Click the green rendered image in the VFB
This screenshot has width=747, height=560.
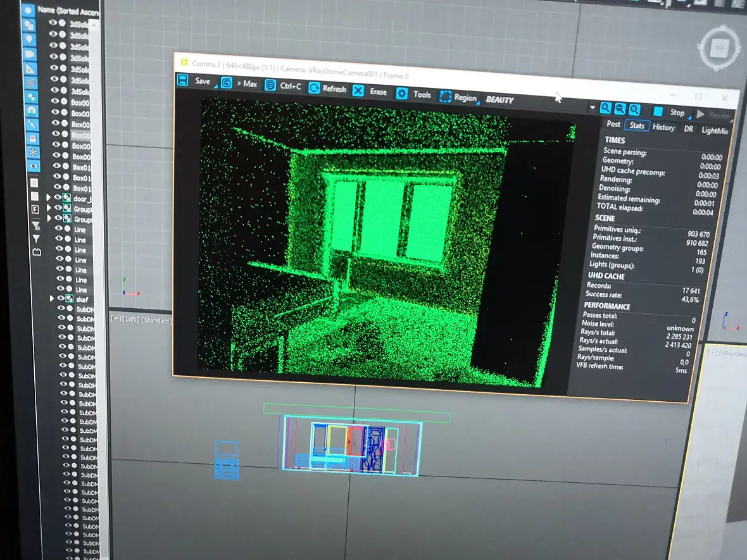(x=387, y=242)
